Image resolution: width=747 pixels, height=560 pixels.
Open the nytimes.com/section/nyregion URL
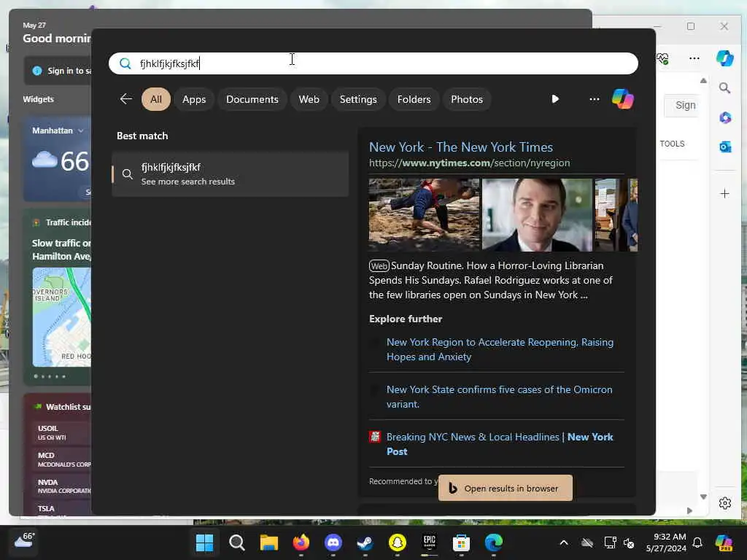click(469, 163)
